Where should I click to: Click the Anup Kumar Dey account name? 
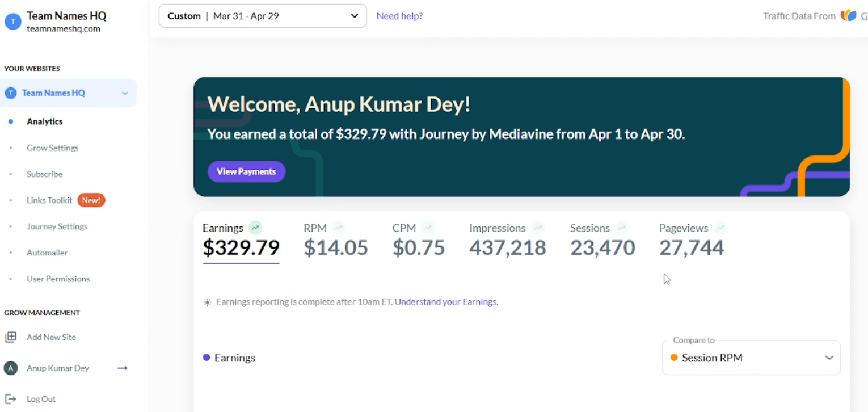(58, 368)
